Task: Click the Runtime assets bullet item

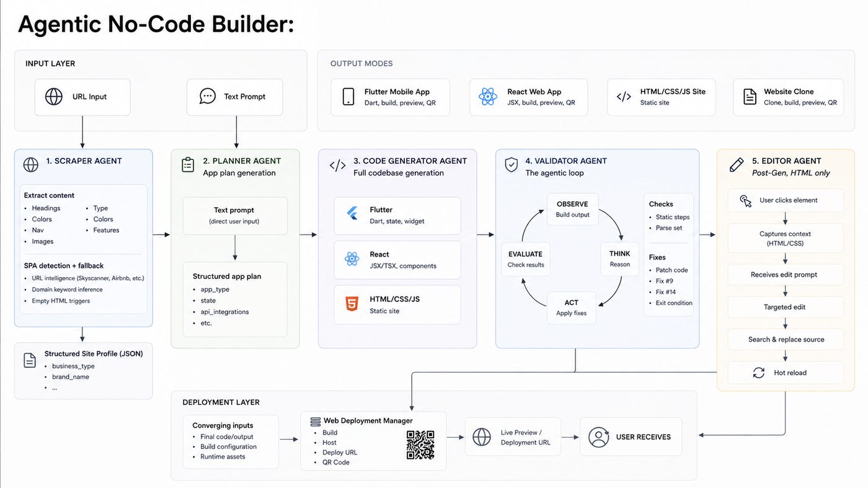Action: point(223,456)
